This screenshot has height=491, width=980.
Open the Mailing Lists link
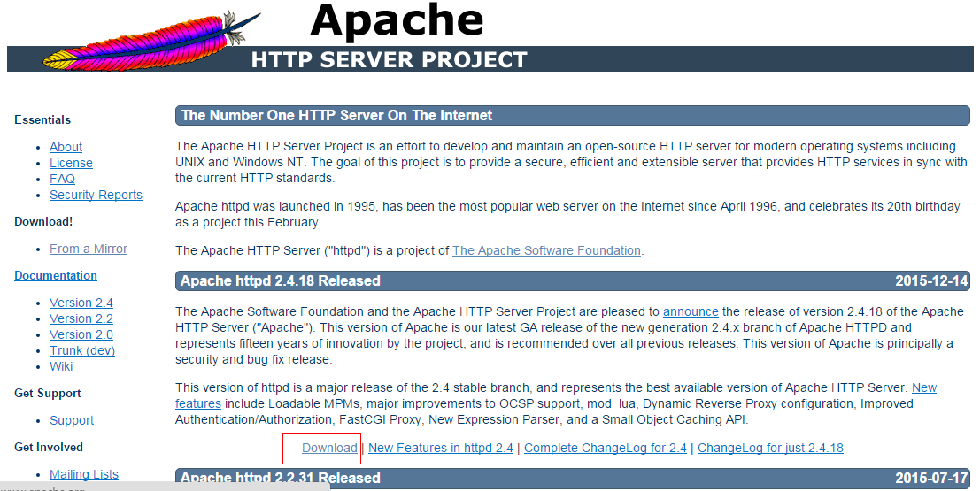click(x=84, y=475)
